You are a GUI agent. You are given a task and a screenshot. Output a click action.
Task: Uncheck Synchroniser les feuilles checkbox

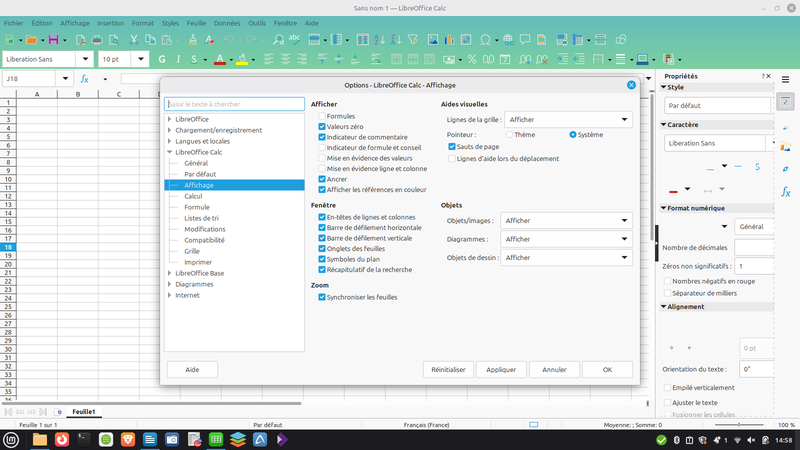click(x=322, y=297)
